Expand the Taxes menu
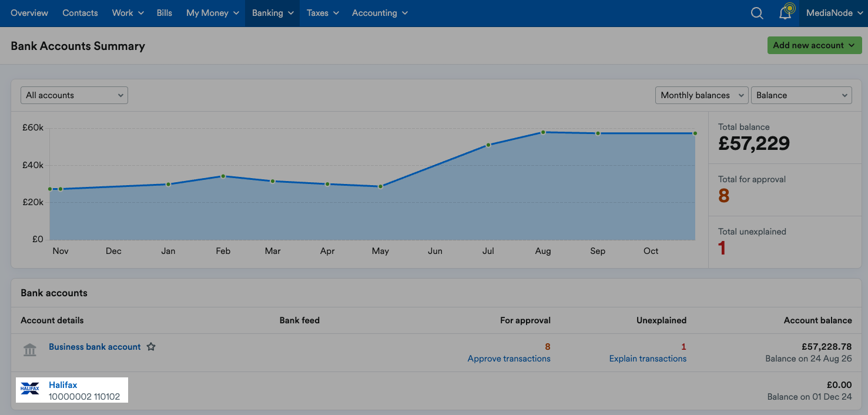Screen dimensions: 868x415 coord(323,13)
